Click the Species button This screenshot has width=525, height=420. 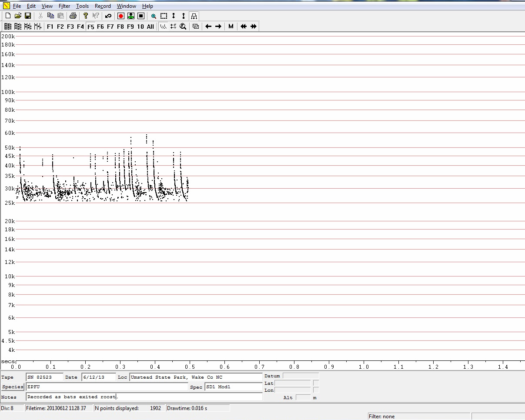click(x=13, y=387)
